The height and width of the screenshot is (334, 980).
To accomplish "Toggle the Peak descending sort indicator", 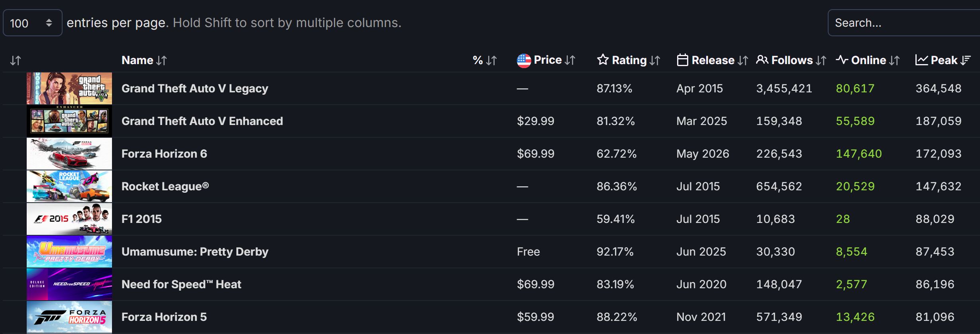I will point(966,61).
